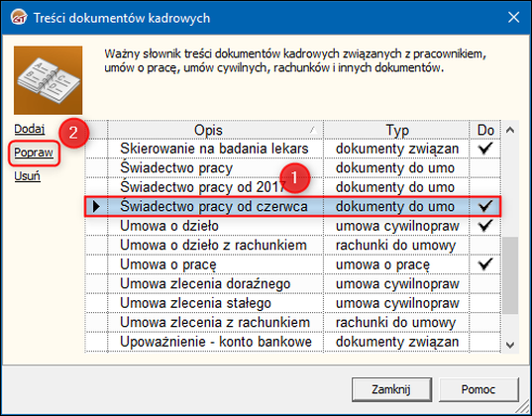Click the Popraw link
Screen dimensions: 532x416
[34, 153]
